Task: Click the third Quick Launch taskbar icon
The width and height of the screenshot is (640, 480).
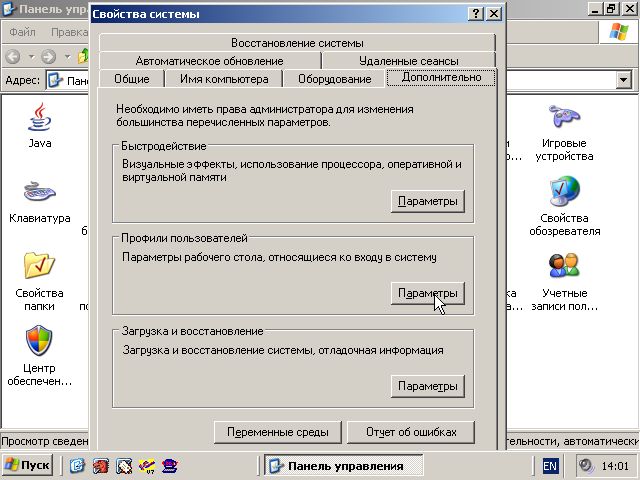Action: coord(124,465)
